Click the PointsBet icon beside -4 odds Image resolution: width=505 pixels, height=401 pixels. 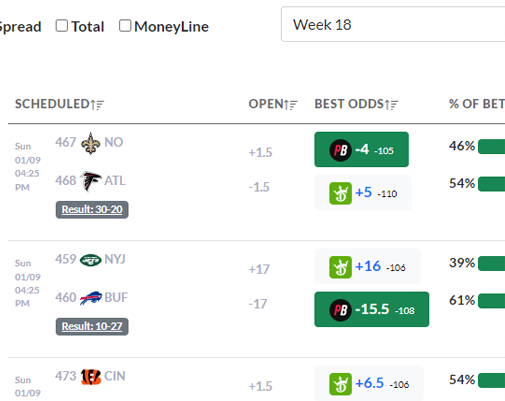(340, 150)
